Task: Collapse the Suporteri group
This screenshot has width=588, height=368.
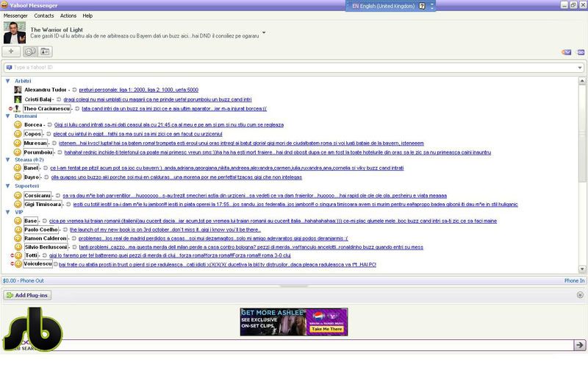Action: 7,186
